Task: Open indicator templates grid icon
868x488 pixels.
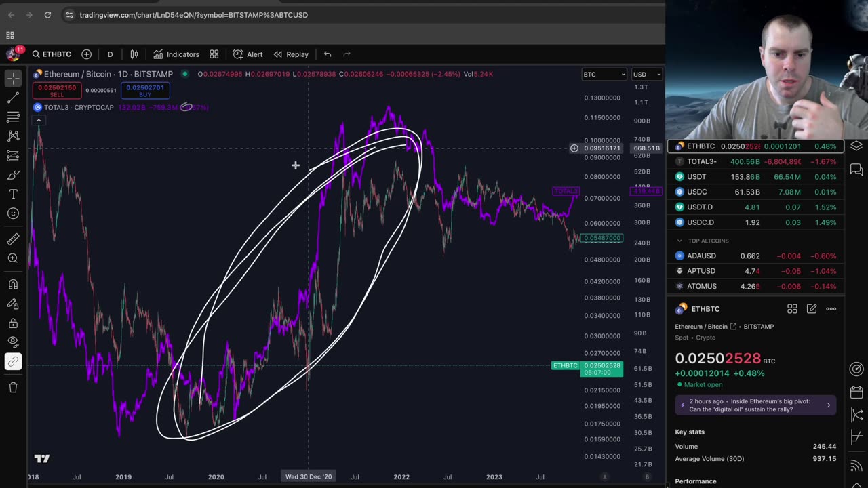Action: pos(214,54)
